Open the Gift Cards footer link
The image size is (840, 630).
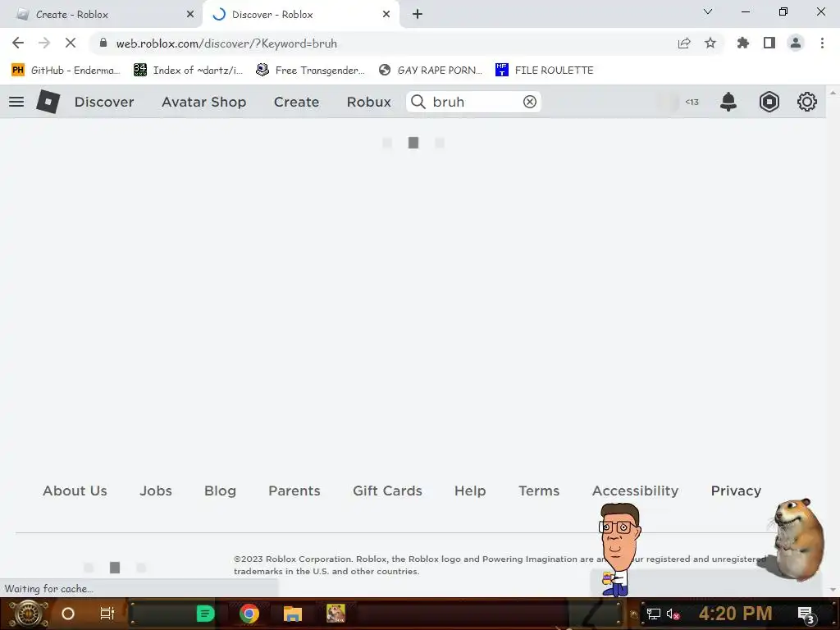tap(387, 491)
